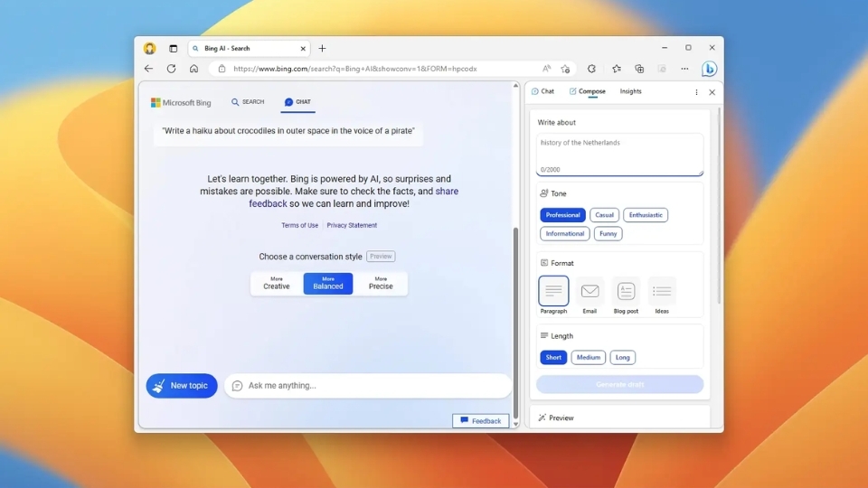The height and width of the screenshot is (488, 868).
Task: Click the Read aloud icon
Action: 546,69
